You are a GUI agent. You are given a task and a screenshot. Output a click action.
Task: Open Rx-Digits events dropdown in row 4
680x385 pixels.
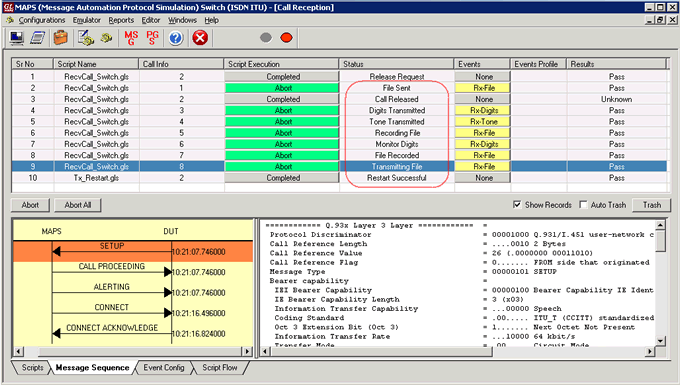pos(483,111)
